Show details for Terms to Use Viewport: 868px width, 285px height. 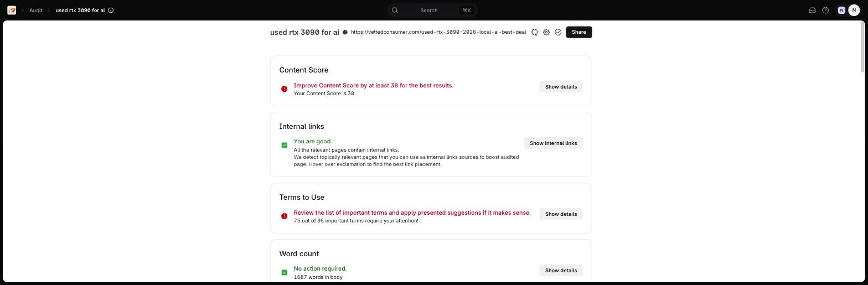(x=561, y=214)
